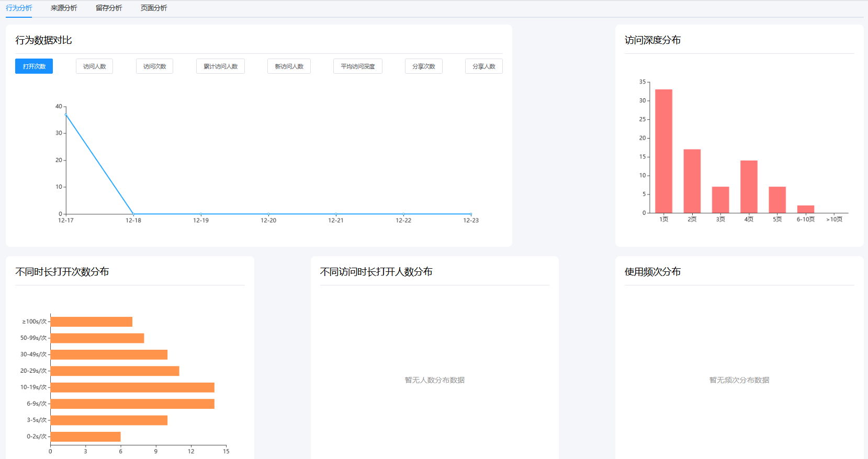Viewport: 868px width, 459px height.
Task: Open the 留存分析 tab
Action: tap(109, 8)
